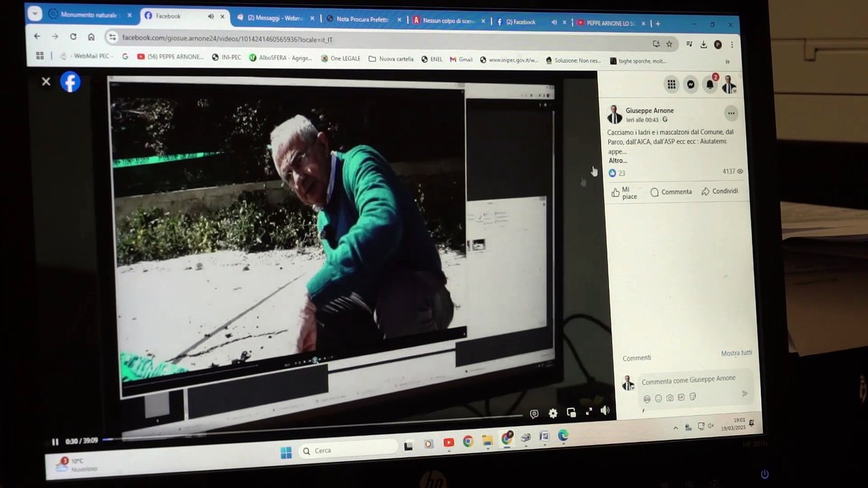This screenshot has width=868, height=488.
Task: Share the video with Condividi
Action: click(719, 192)
